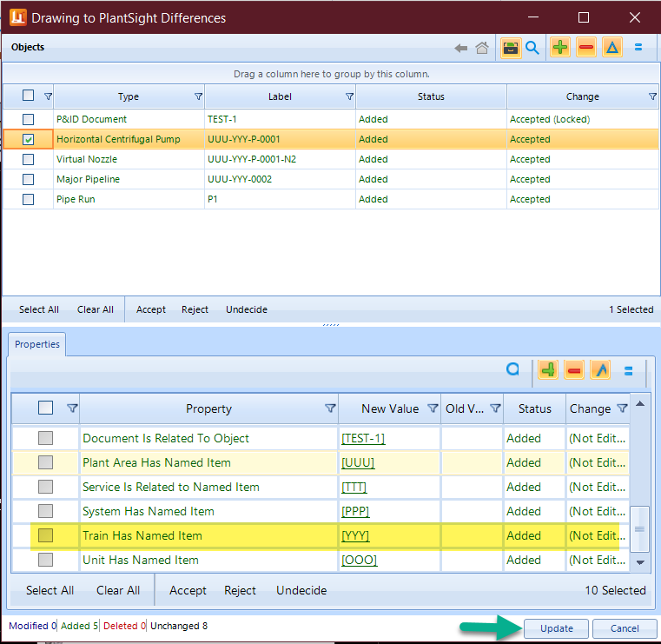Open the Objects Change column filter
Screen dimensions: 661x644
pos(652,96)
